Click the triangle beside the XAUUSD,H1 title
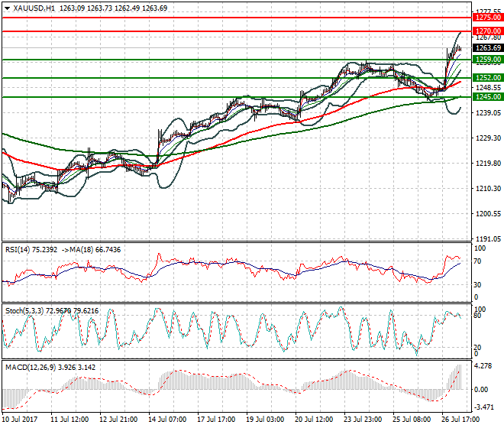This screenshot has height=428, width=504. [8, 8]
